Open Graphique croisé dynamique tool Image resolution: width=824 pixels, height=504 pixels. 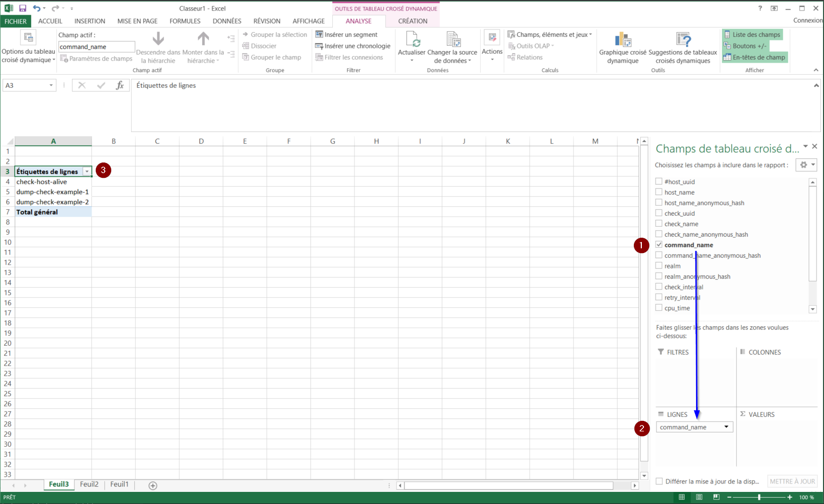622,39
